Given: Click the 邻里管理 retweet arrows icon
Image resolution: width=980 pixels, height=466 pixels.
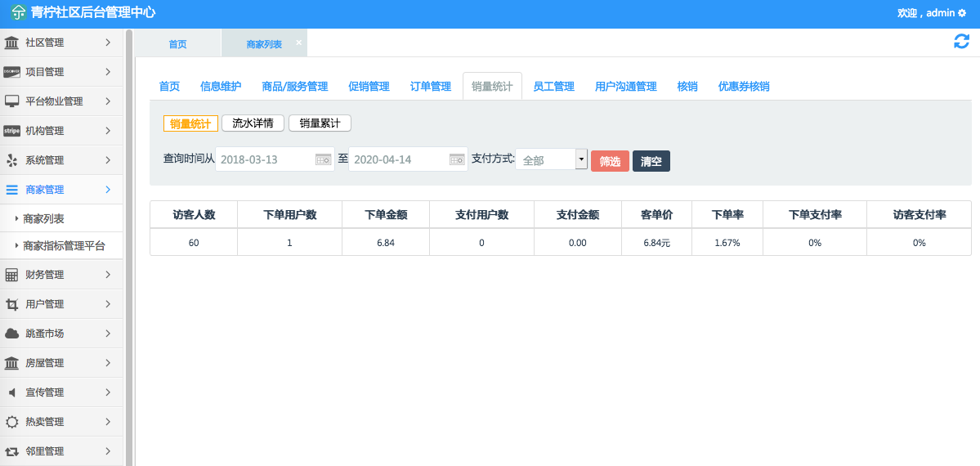Looking at the screenshot, I should click(x=11, y=451).
